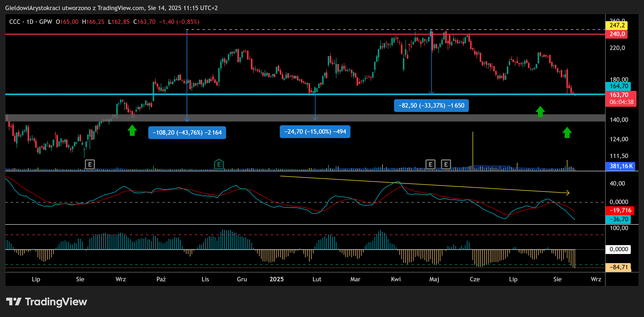This screenshot has width=644, height=317.
Task: Click the Paź month label on the time axis
Action: [161, 279]
